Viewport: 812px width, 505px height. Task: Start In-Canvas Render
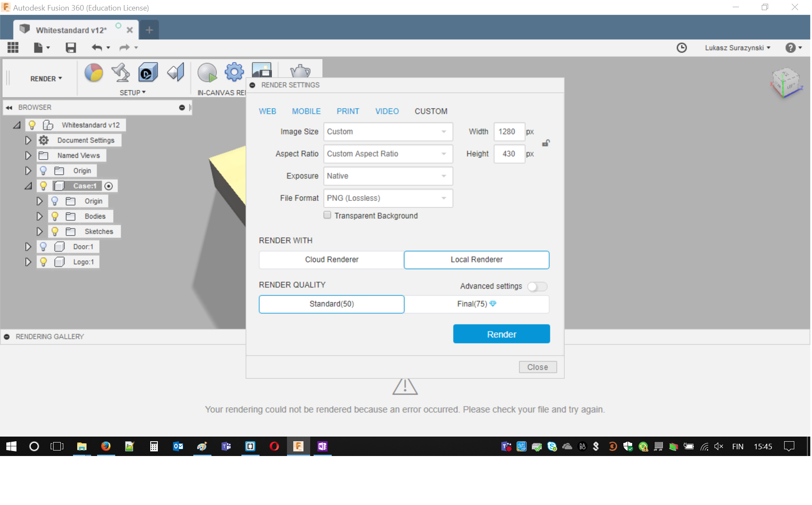[x=207, y=73]
